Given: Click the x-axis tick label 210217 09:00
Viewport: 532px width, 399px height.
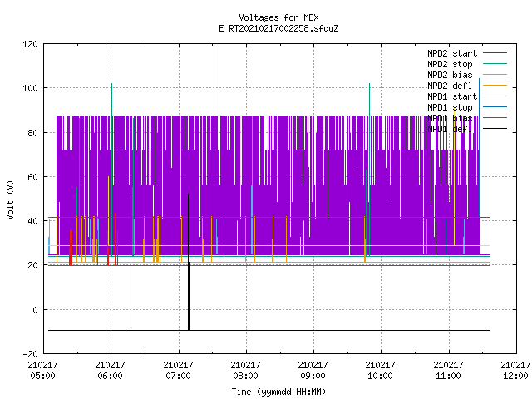Looking at the screenshot, I should pos(313,371).
